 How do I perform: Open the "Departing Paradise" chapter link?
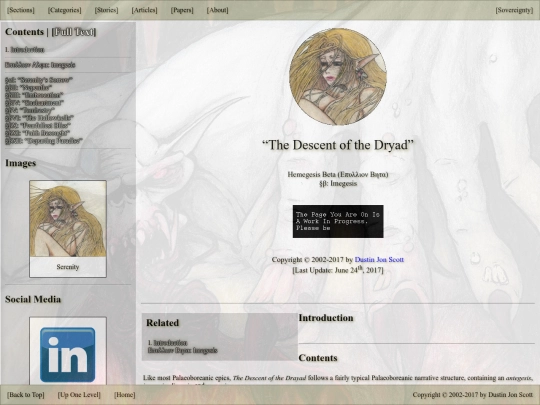(44, 141)
